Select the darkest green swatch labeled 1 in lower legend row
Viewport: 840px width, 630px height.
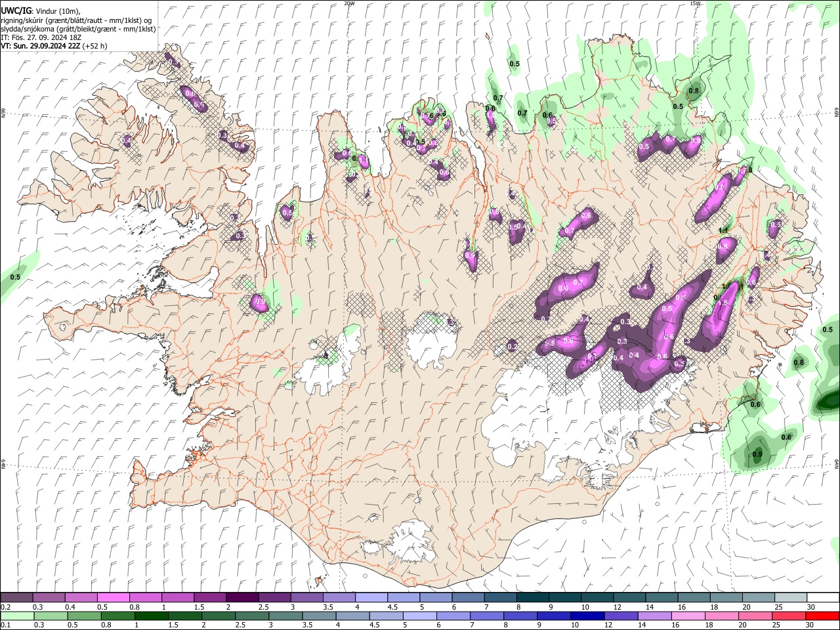151,616
